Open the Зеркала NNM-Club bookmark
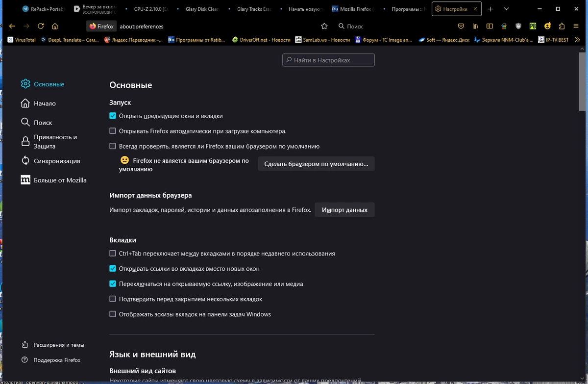 (504, 40)
